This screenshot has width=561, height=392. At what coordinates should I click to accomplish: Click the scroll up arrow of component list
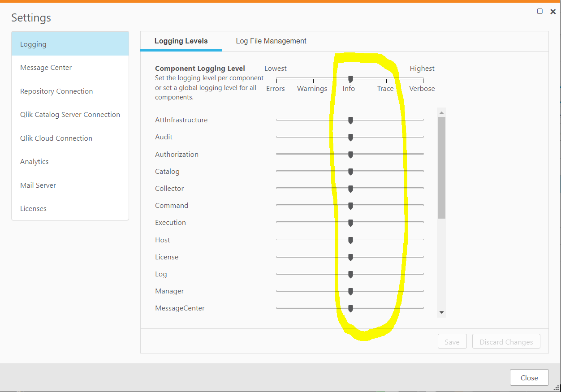[441, 112]
